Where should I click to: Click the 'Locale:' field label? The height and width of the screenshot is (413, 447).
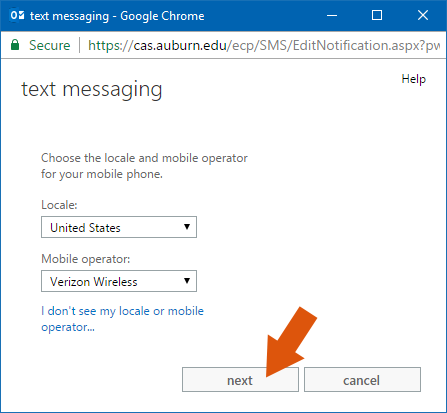pos(59,205)
